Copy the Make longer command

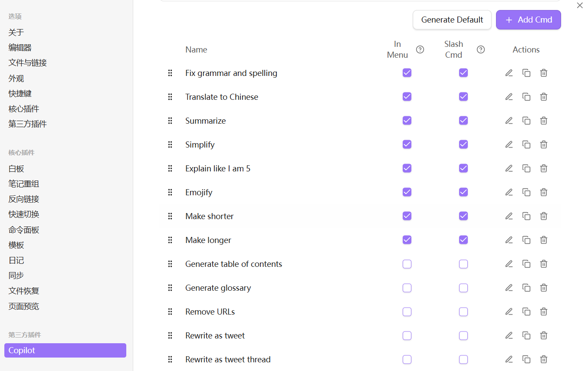click(x=526, y=240)
